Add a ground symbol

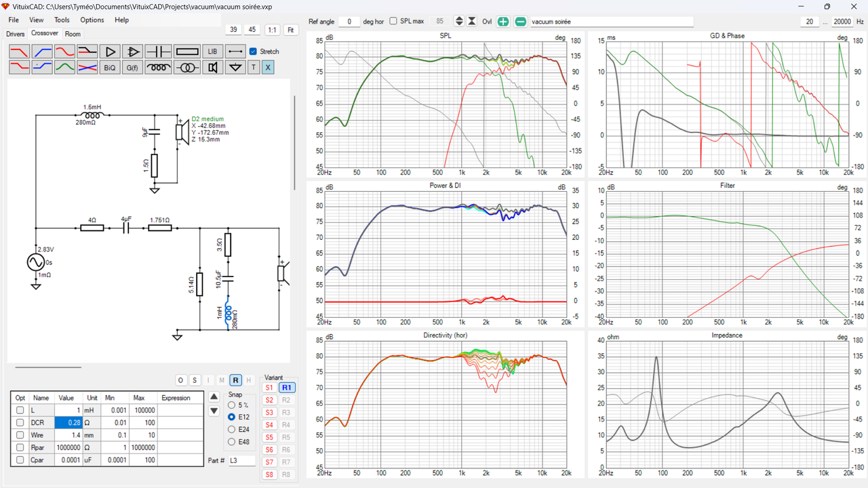235,67
